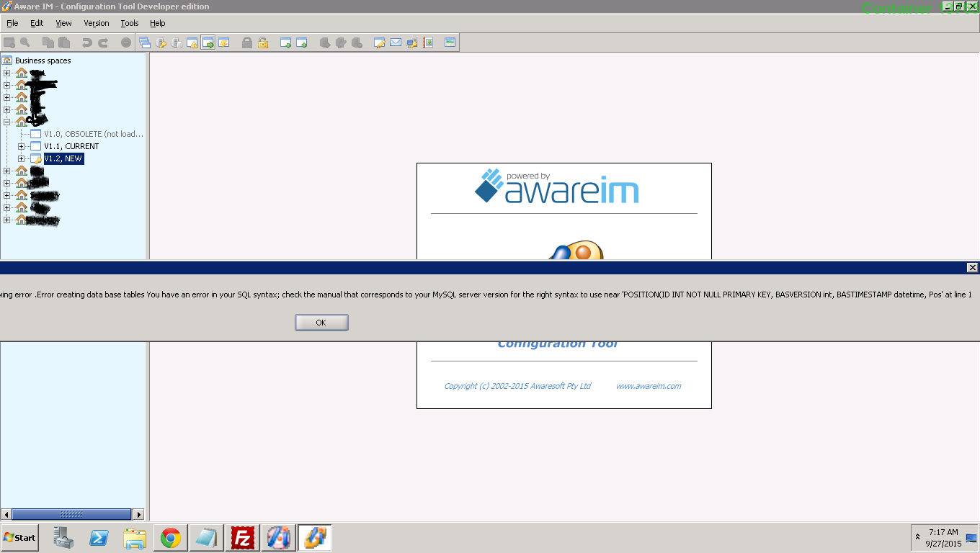The height and width of the screenshot is (553, 980).
Task: Click the window with pencil edit icon
Action: coord(380,42)
